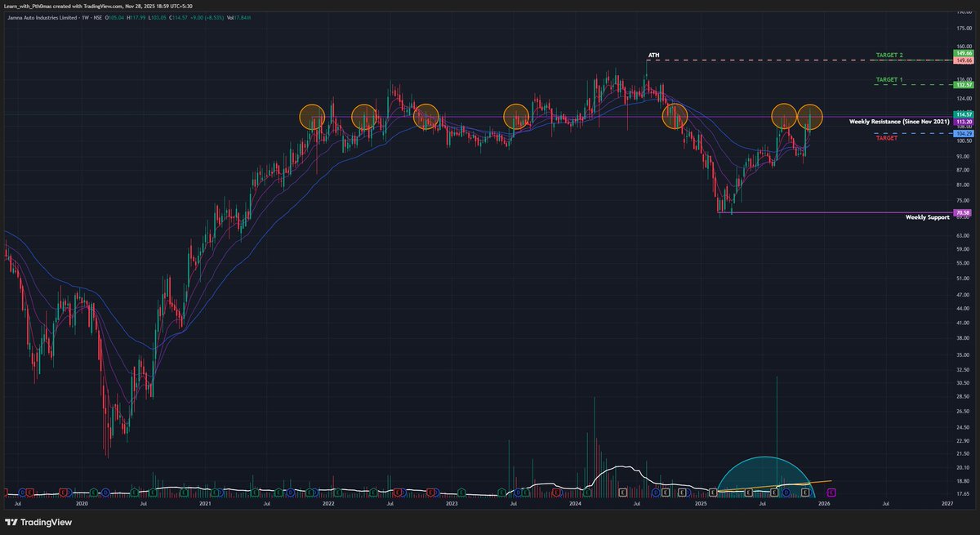Click the volume reading Vol 17.84M
980x535 pixels.
pyautogui.click(x=238, y=18)
